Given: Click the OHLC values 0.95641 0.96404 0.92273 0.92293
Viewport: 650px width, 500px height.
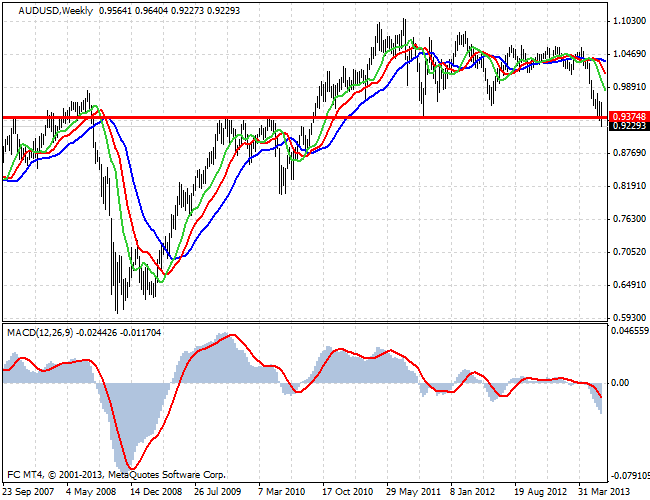Looking at the screenshot, I should pyautogui.click(x=170, y=11).
